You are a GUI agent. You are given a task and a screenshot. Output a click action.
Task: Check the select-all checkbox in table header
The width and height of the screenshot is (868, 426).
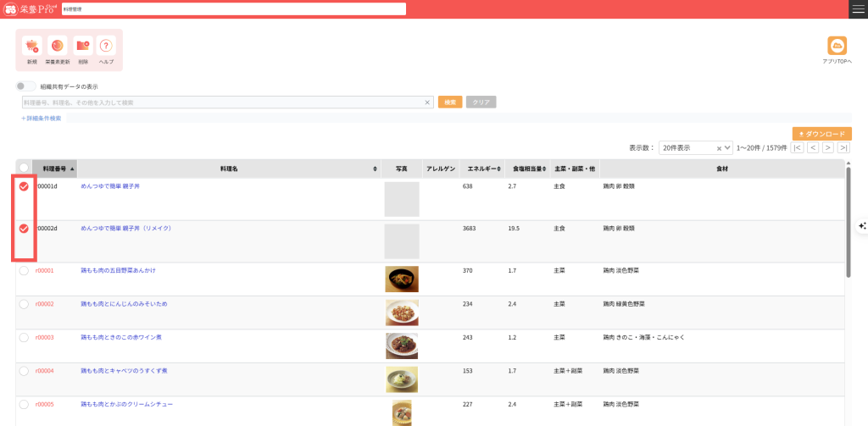[x=24, y=169]
